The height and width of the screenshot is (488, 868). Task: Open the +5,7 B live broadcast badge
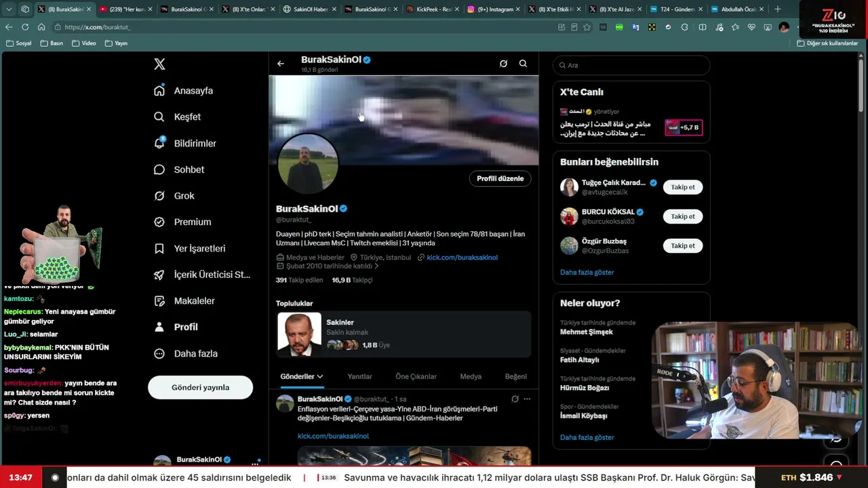[x=684, y=127]
